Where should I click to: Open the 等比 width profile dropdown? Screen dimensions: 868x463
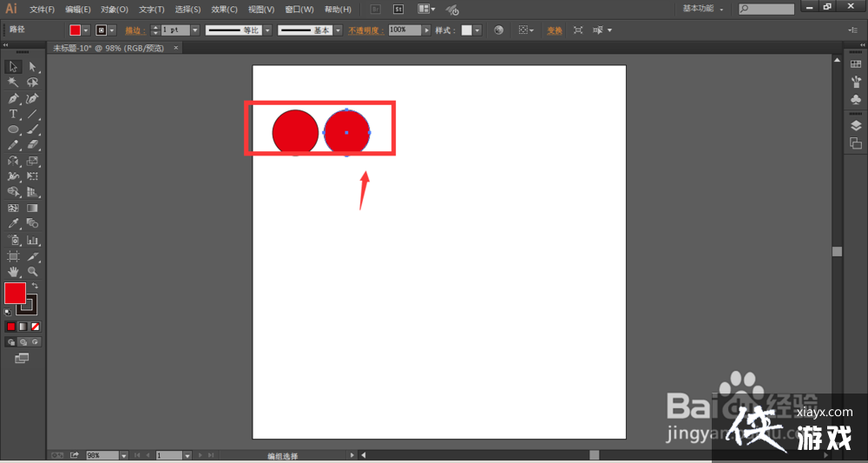(x=267, y=30)
